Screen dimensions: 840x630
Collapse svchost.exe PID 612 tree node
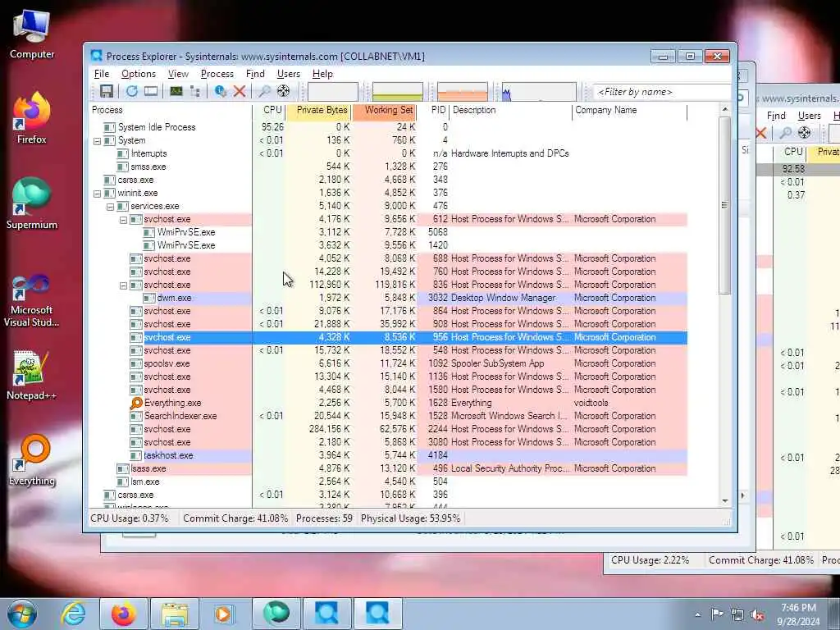(123, 220)
